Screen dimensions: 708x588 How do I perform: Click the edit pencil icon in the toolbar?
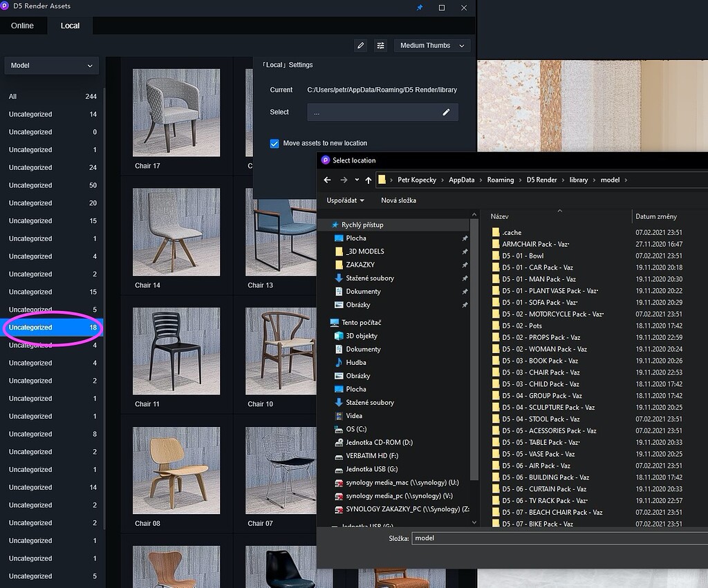click(360, 46)
